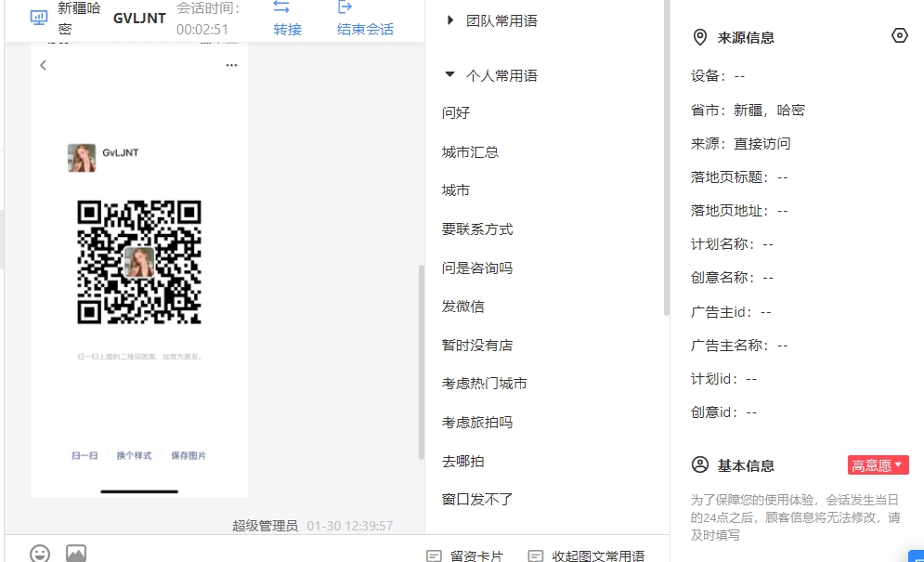This screenshot has height=562, width=924.
Task: Click the 省市:新疆,哈密 info row
Action: point(748,111)
